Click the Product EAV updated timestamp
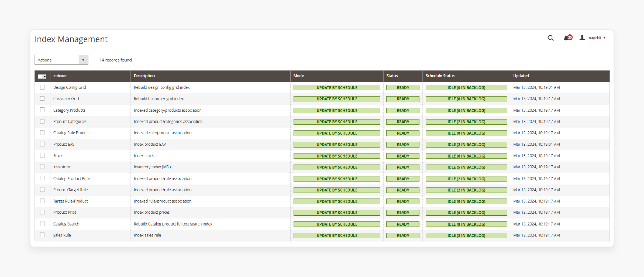644x277 pixels. [536, 145]
